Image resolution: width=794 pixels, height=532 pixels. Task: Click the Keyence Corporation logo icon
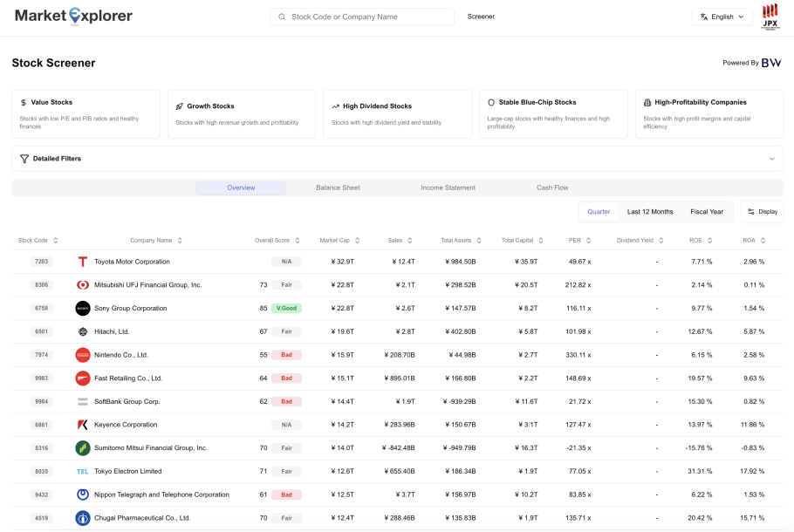click(83, 425)
